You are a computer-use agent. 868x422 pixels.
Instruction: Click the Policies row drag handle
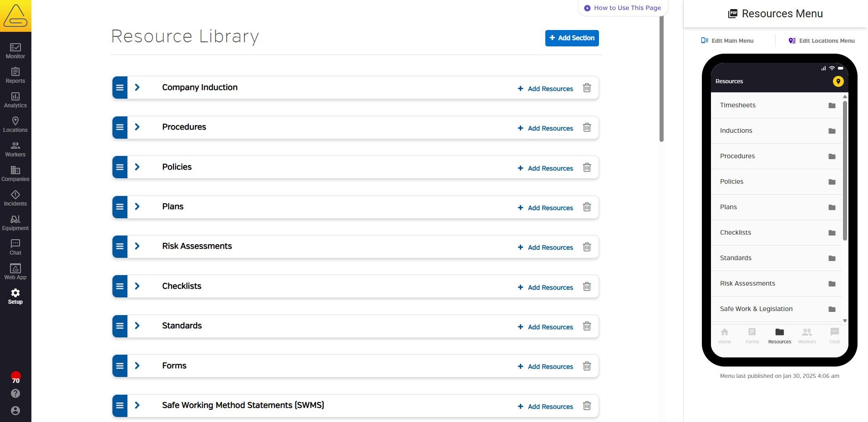click(x=120, y=167)
